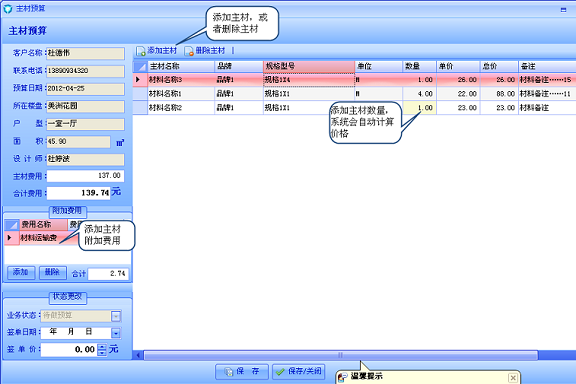This screenshot has width=576, height=384.
Task: Sort by 品牌 column header
Action: tap(239, 67)
